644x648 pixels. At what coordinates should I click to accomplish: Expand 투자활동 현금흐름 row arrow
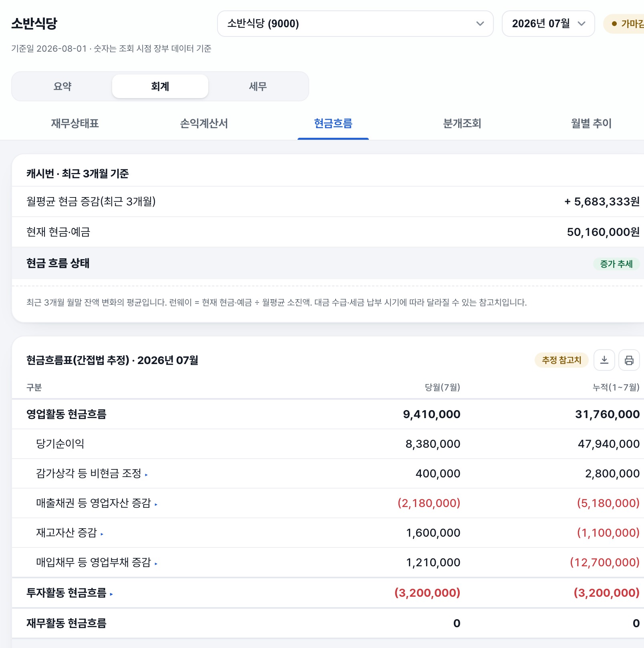click(x=111, y=594)
